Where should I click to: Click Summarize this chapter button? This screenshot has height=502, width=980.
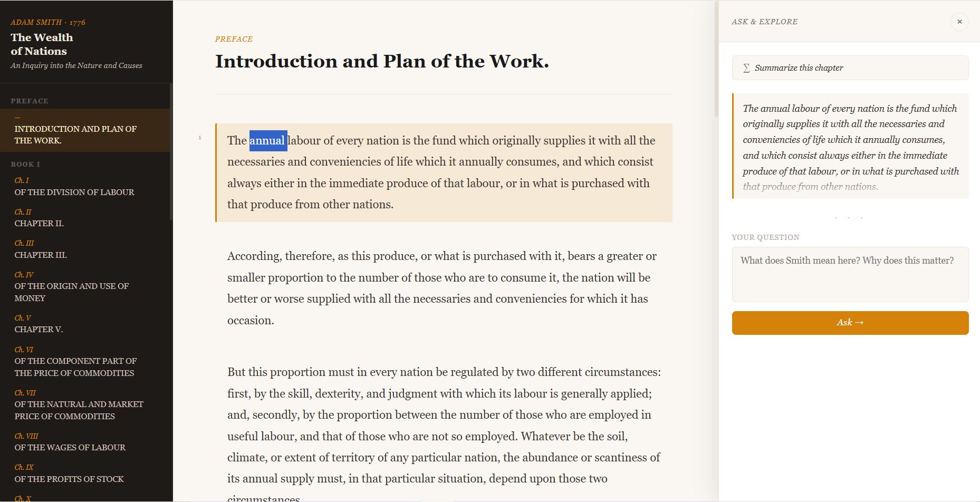[x=850, y=68]
